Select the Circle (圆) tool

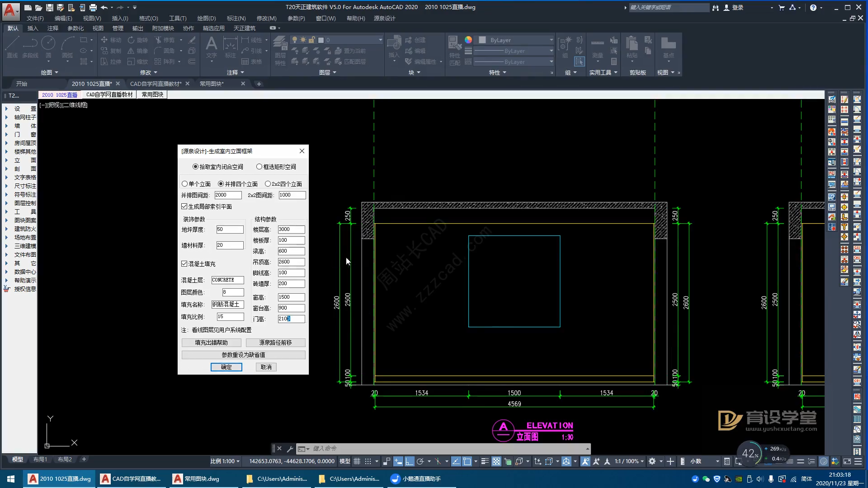coord(48,47)
